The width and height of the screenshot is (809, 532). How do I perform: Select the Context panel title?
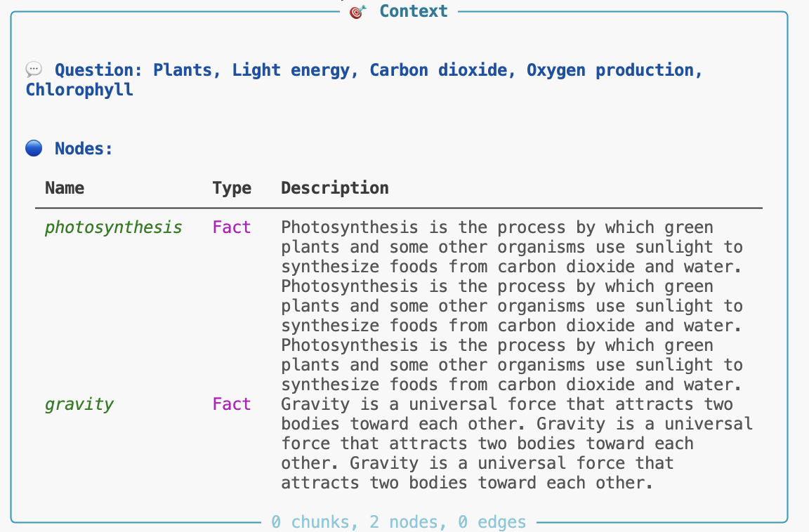point(413,11)
